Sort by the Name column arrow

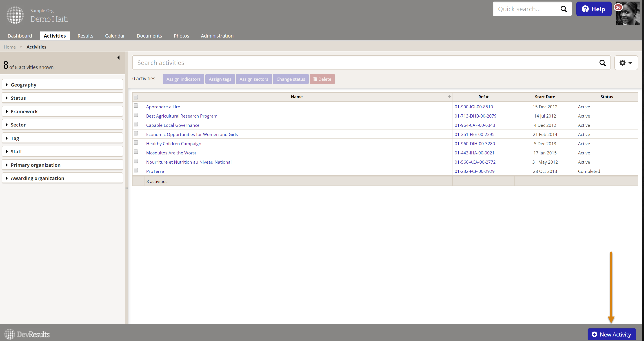(449, 97)
